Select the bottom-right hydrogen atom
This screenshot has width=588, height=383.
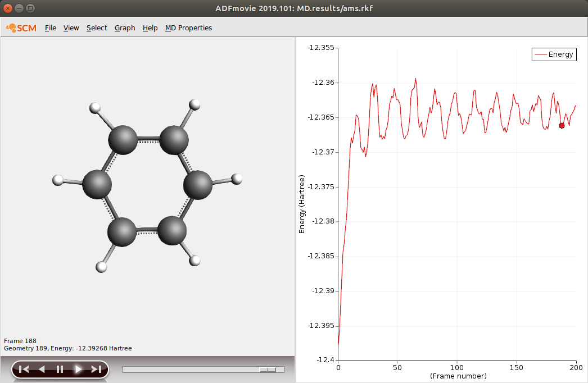(195, 261)
